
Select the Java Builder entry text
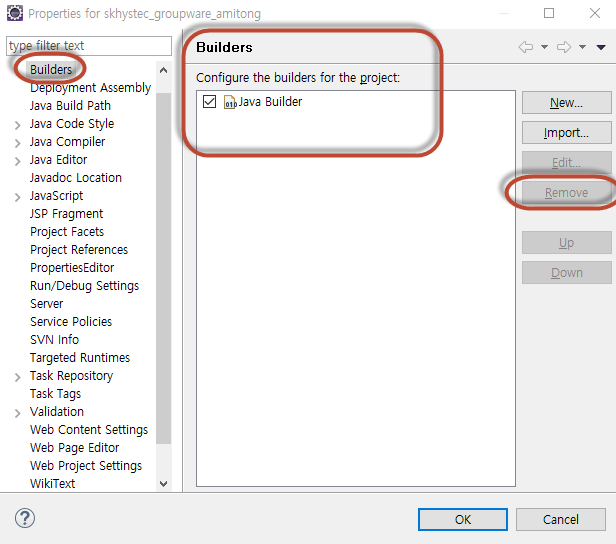270,102
